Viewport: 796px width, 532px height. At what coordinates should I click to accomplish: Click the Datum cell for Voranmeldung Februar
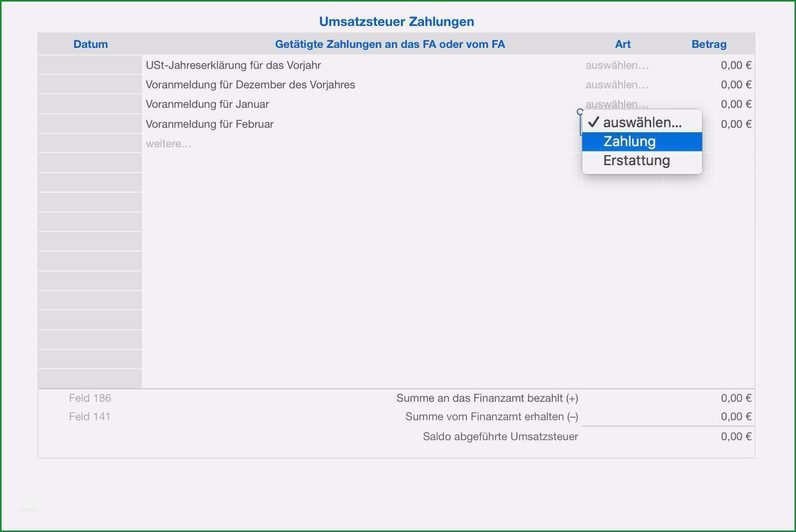click(90, 124)
